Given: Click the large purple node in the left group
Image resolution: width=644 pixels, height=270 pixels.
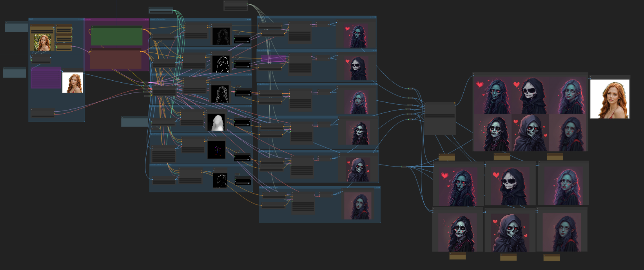Looking at the screenshot, I should pyautogui.click(x=46, y=78).
